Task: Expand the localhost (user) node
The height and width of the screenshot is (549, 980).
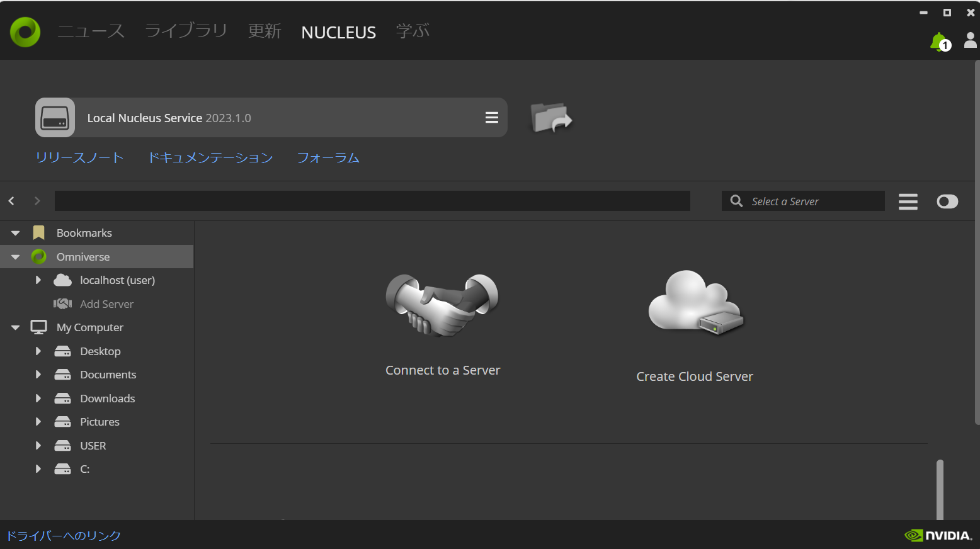Action: click(38, 280)
